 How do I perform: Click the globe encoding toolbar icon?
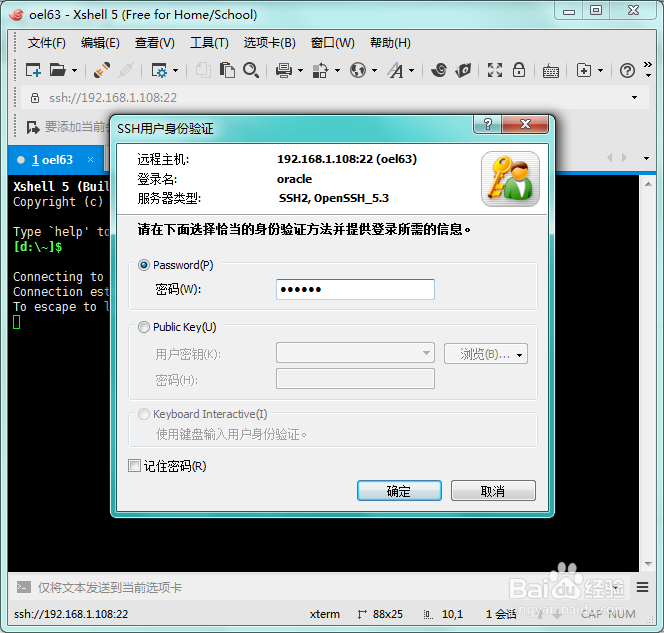pos(358,70)
